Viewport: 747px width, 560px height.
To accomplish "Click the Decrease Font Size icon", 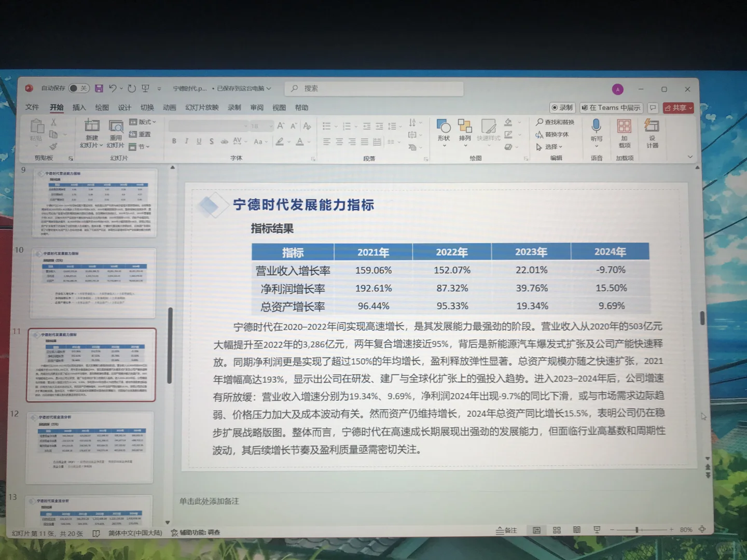I will [x=294, y=126].
